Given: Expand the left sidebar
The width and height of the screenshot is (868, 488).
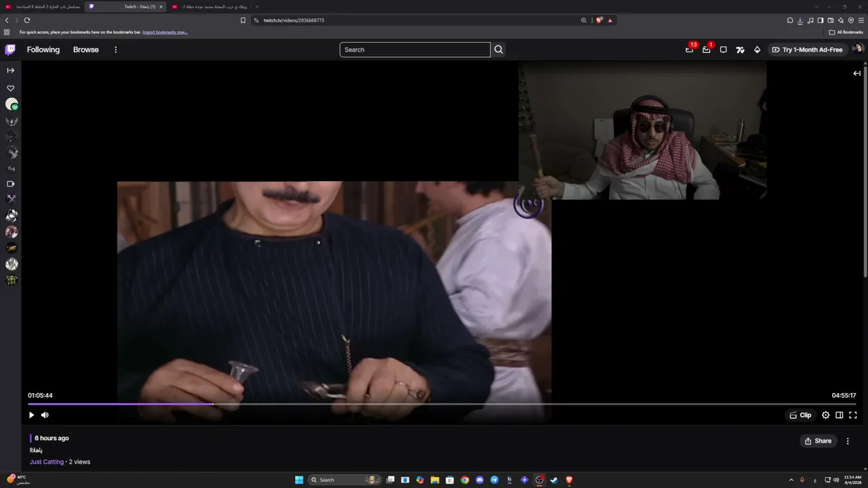Looking at the screenshot, I should pyautogui.click(x=11, y=70).
